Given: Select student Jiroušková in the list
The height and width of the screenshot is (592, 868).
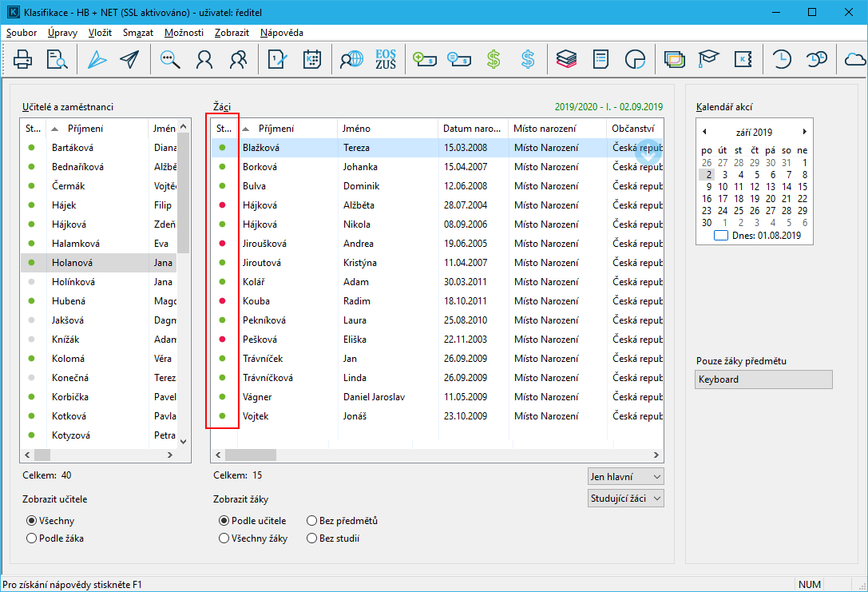Looking at the screenshot, I should pos(264,244).
